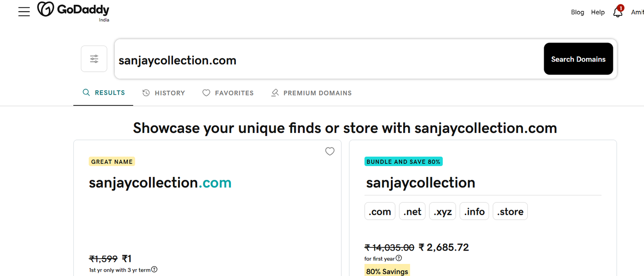644x276 pixels.
Task: Click the Search Domains button
Action: tap(578, 59)
